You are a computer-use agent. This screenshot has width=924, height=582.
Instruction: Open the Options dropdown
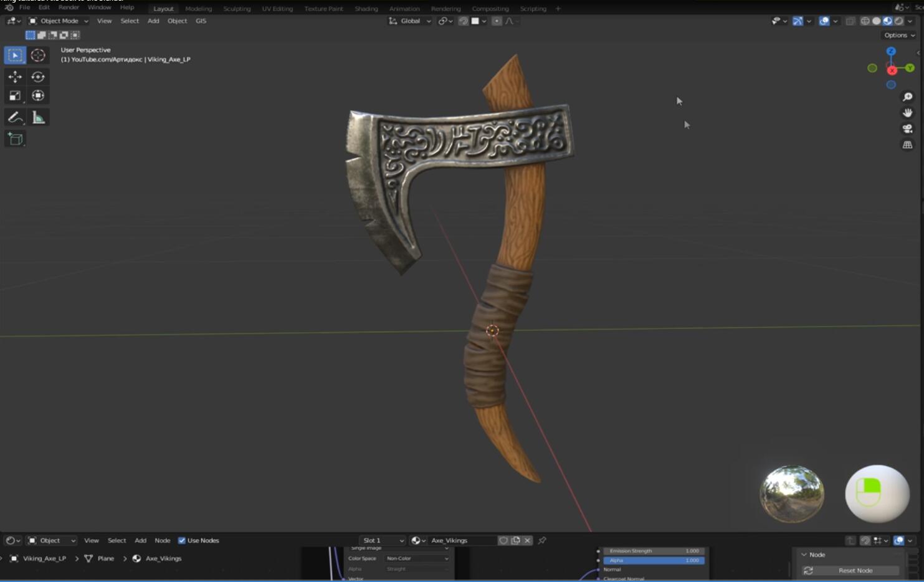point(899,36)
